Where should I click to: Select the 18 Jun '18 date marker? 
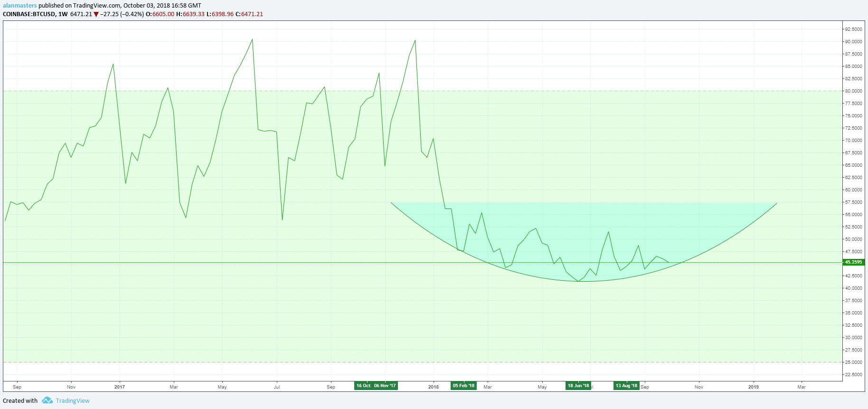pyautogui.click(x=578, y=386)
